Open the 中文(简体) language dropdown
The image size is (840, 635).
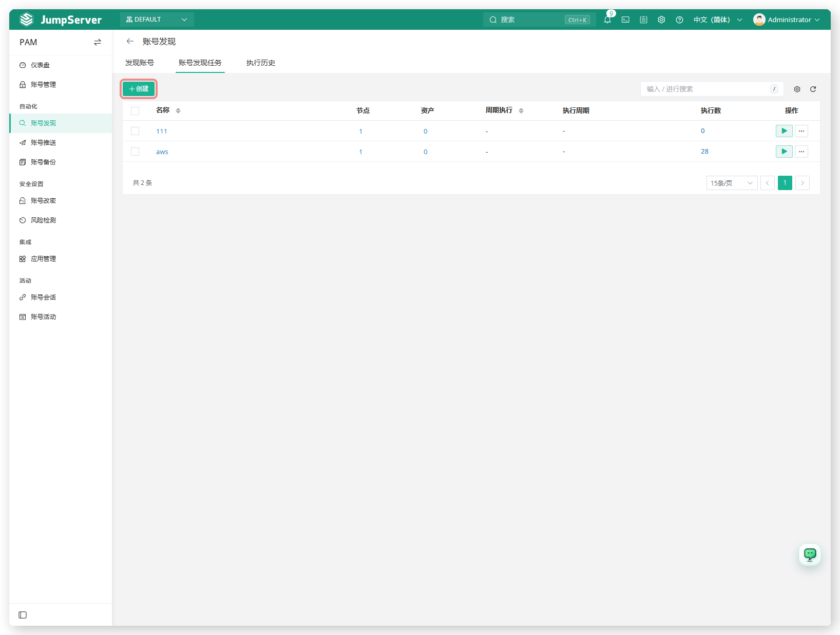click(718, 20)
